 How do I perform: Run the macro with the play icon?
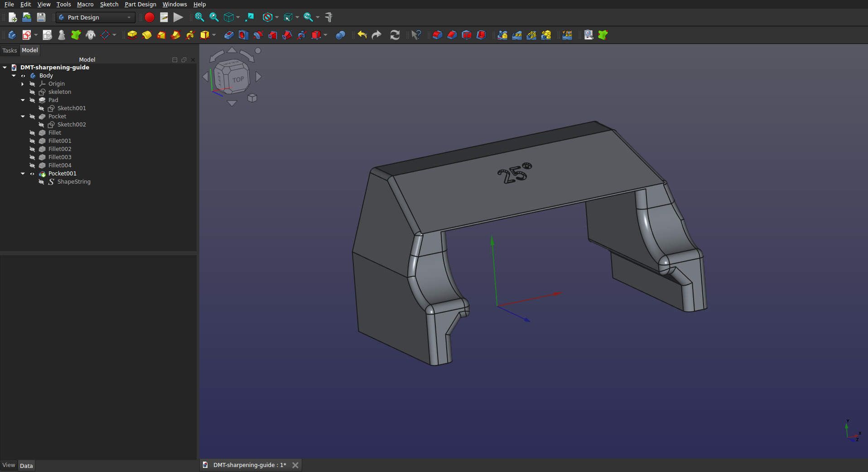point(178,17)
